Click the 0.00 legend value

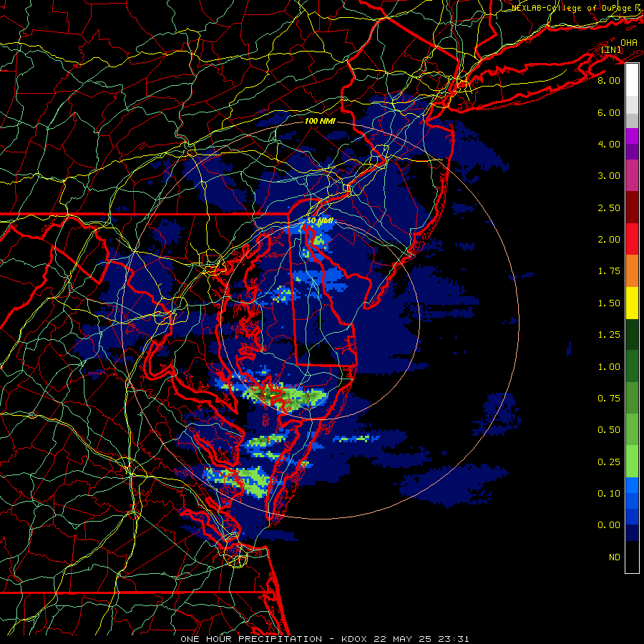point(609,525)
